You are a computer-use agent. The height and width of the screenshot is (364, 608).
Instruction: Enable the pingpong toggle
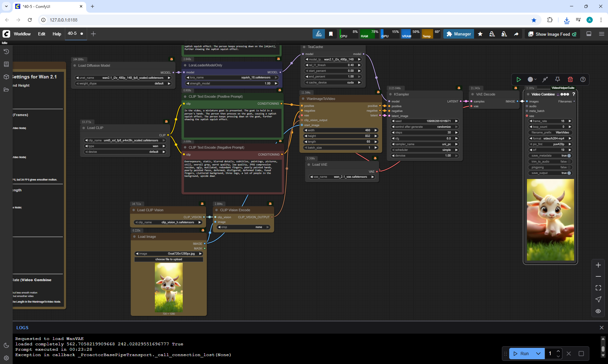click(569, 167)
